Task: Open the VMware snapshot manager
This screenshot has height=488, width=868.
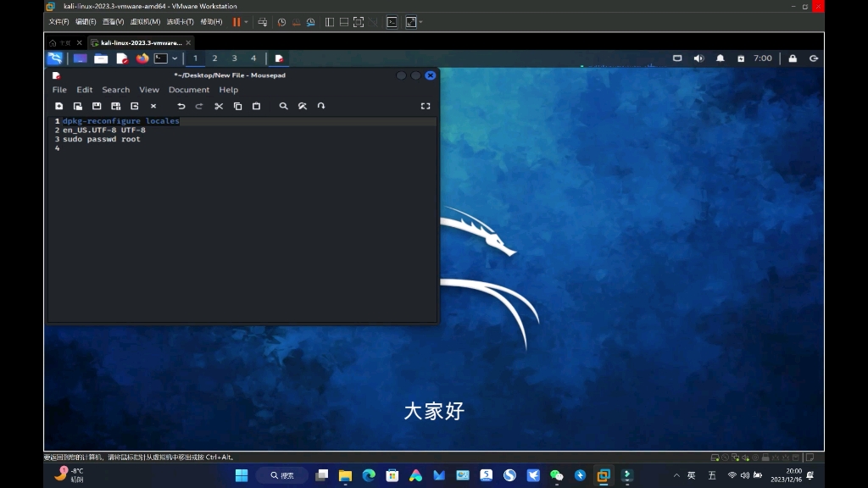Action: 311,22
